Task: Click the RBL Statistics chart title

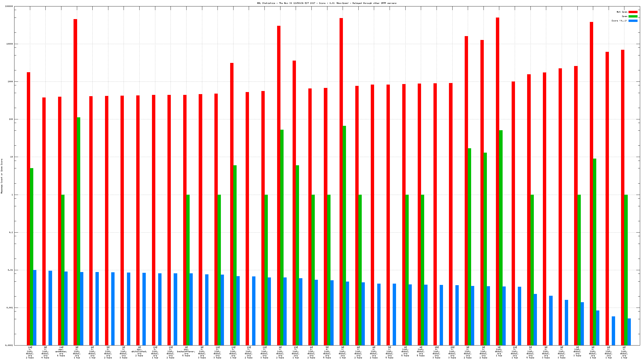Action: (x=326, y=3)
